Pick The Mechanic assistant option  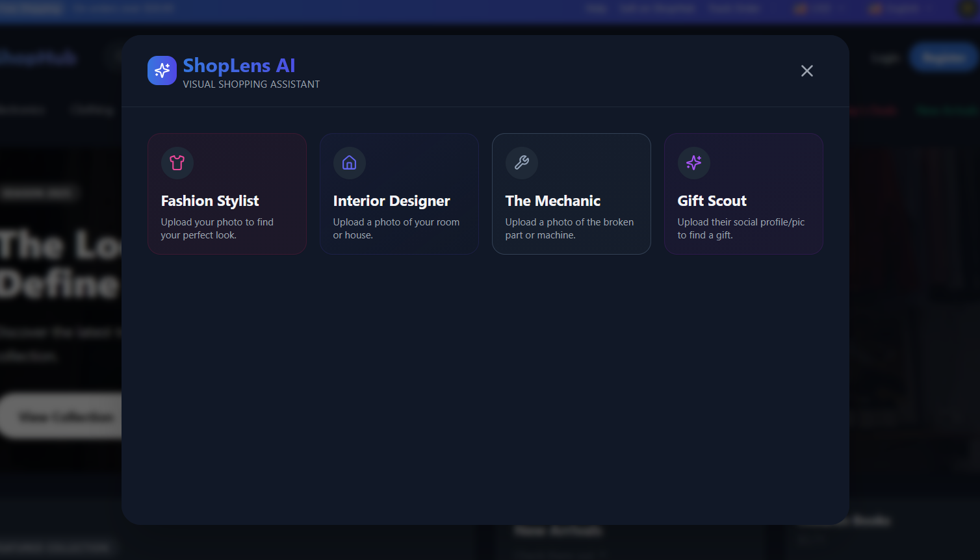pos(571,194)
